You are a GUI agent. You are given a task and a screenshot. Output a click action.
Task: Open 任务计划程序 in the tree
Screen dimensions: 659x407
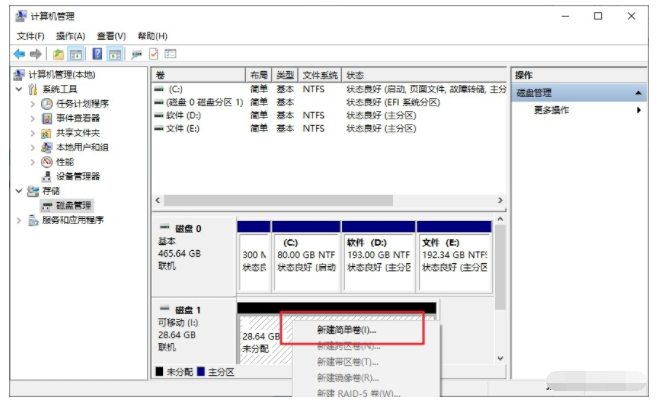tap(81, 103)
